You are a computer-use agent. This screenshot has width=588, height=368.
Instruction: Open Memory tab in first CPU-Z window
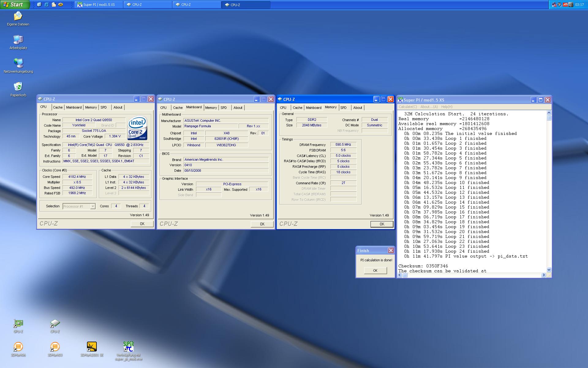[x=91, y=107]
